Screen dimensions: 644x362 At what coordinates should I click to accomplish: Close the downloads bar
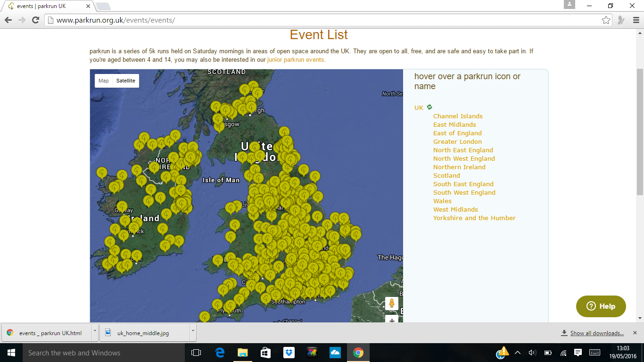(635, 333)
